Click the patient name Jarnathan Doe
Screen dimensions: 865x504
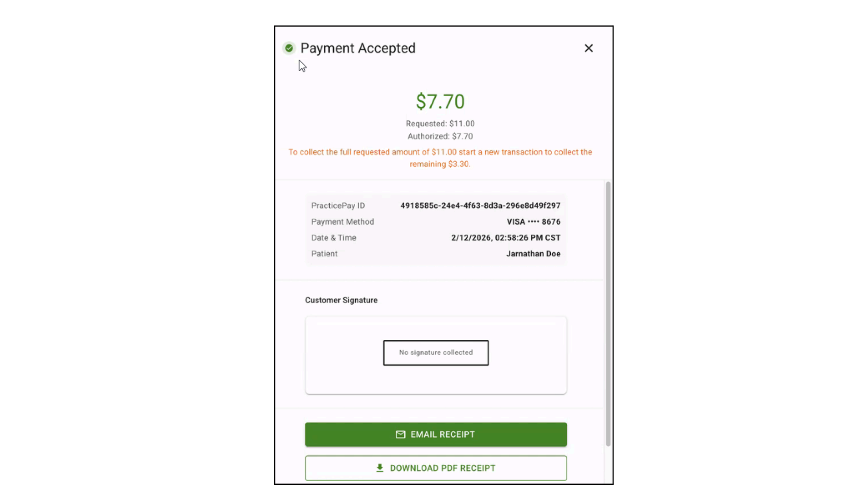click(533, 253)
